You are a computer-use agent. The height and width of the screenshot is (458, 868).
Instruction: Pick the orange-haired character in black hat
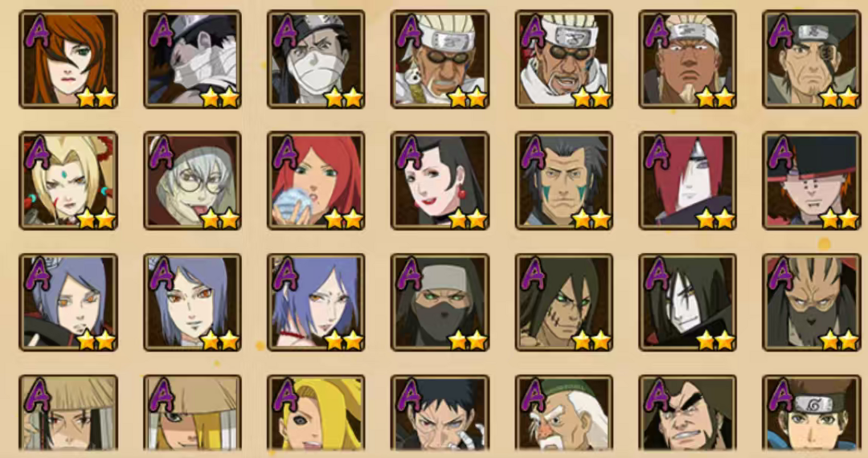[812, 181]
